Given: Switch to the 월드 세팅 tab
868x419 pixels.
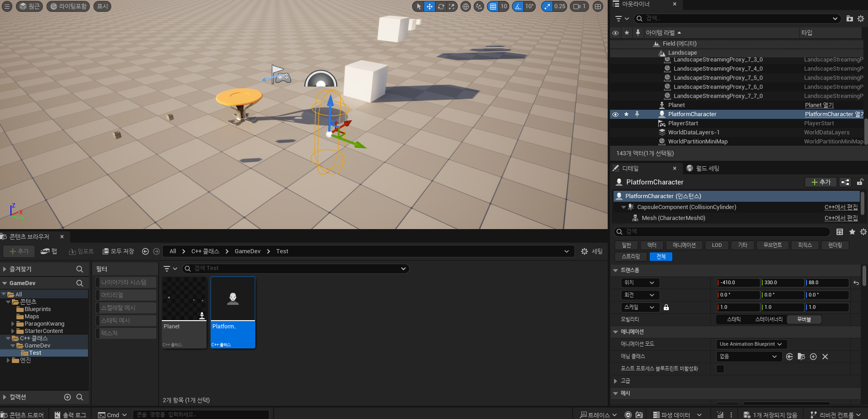Looking at the screenshot, I should click(703, 169).
